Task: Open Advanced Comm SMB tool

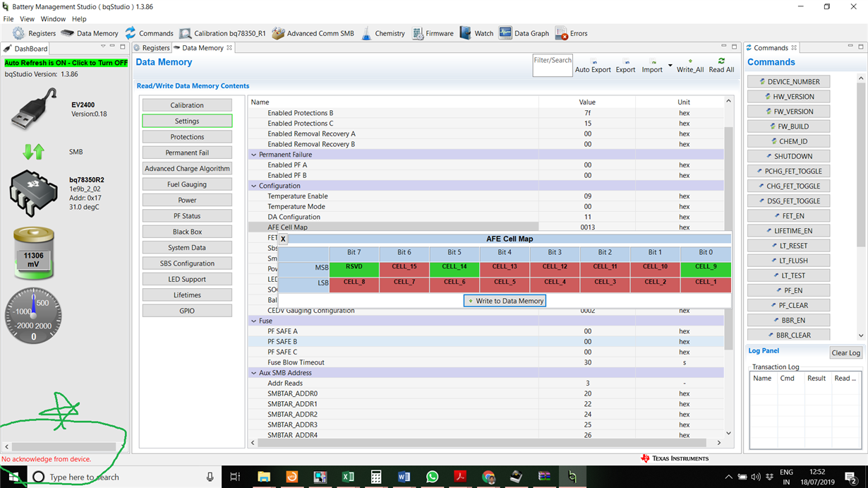Action: (313, 33)
